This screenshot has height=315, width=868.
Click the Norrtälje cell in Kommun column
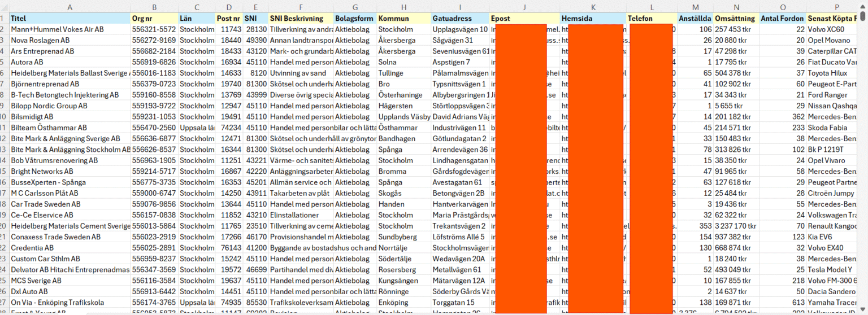pos(403,248)
